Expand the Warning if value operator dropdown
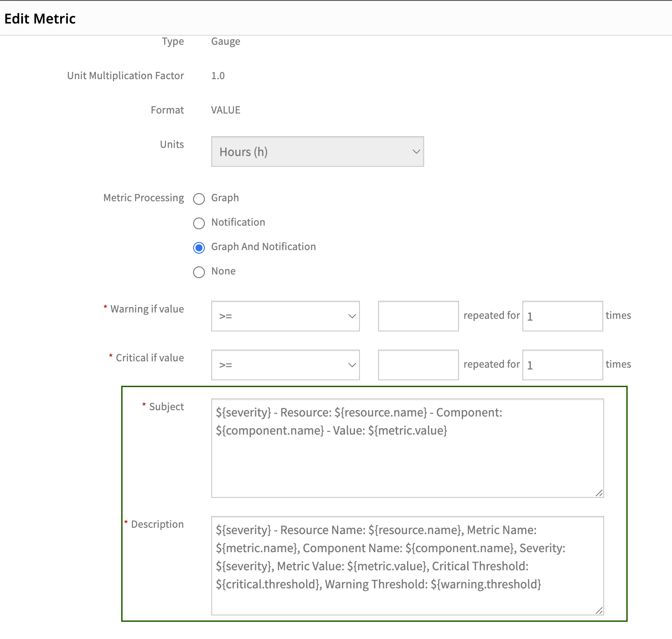 click(285, 316)
